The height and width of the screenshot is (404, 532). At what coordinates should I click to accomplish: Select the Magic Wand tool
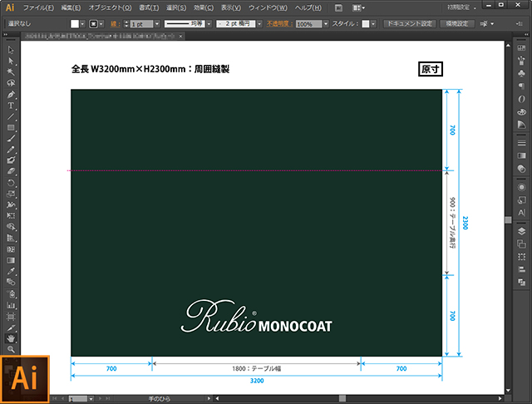coord(11,72)
